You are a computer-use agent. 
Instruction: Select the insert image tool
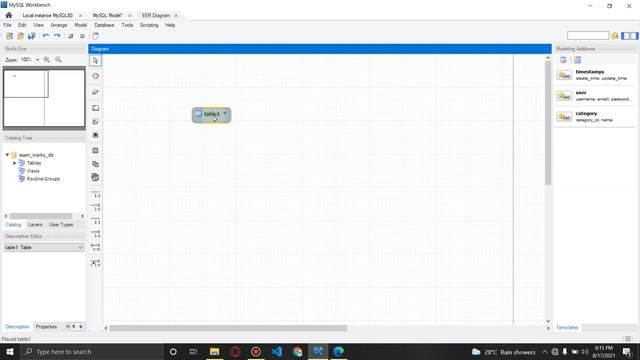[96, 135]
